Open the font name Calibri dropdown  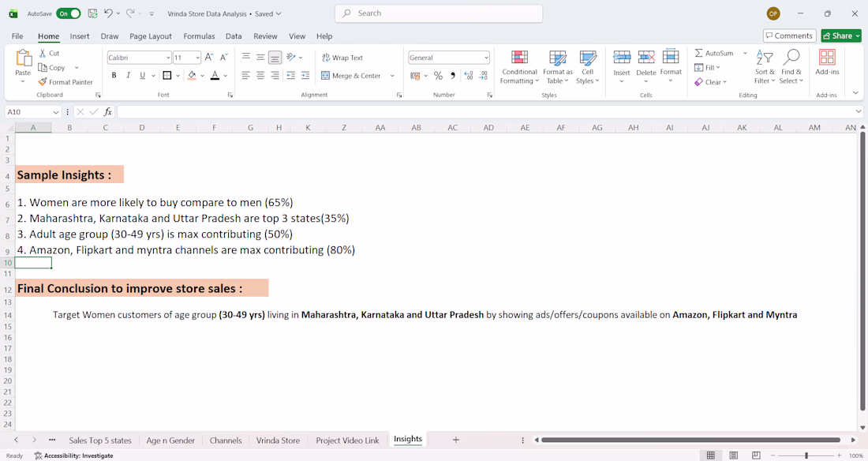point(168,58)
